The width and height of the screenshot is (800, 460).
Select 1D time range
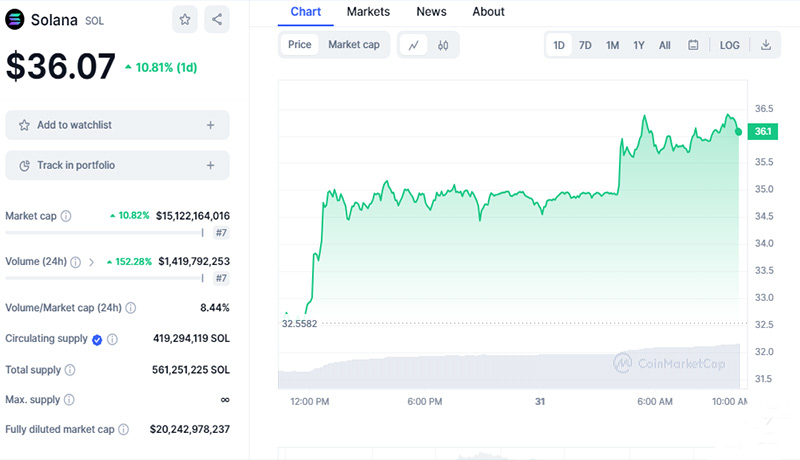(559, 45)
